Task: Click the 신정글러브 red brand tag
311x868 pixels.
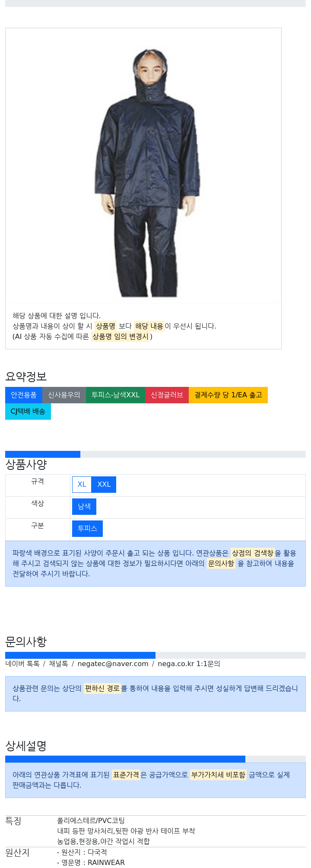Action: tap(167, 395)
